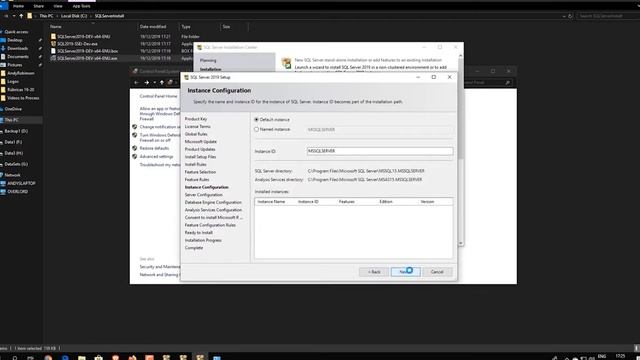Click New SQL Server stand-alone installation link

click(368, 60)
